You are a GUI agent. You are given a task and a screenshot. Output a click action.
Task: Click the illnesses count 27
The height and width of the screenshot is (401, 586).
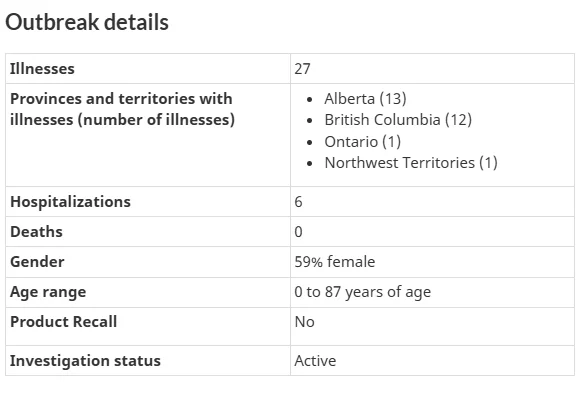point(302,69)
